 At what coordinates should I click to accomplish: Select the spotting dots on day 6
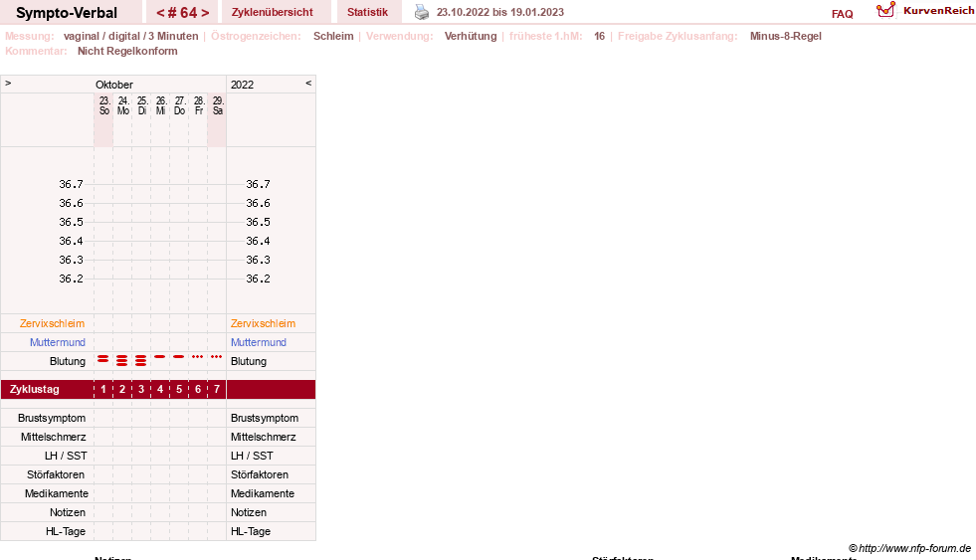pyautogui.click(x=197, y=356)
